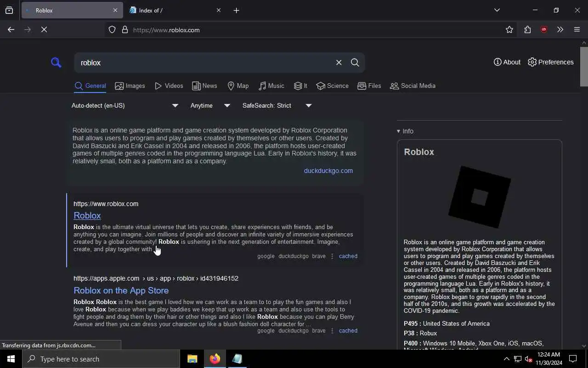Bookmark this page with star icon
Screen dimensions: 588x368
[x=509, y=30]
